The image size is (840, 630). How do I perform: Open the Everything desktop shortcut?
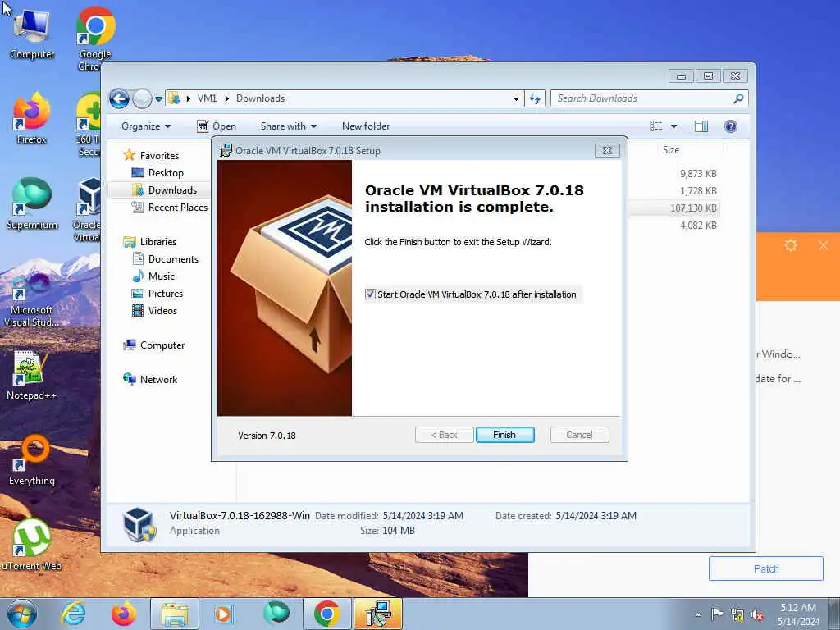pos(32,461)
